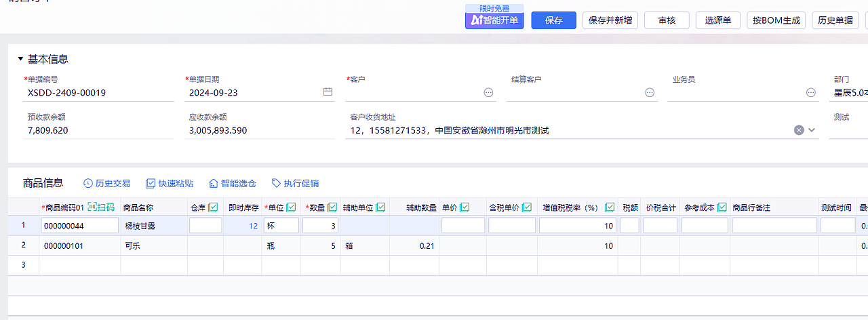Click row 2 quantity cell 5
The height and width of the screenshot is (320, 868).
click(x=321, y=245)
